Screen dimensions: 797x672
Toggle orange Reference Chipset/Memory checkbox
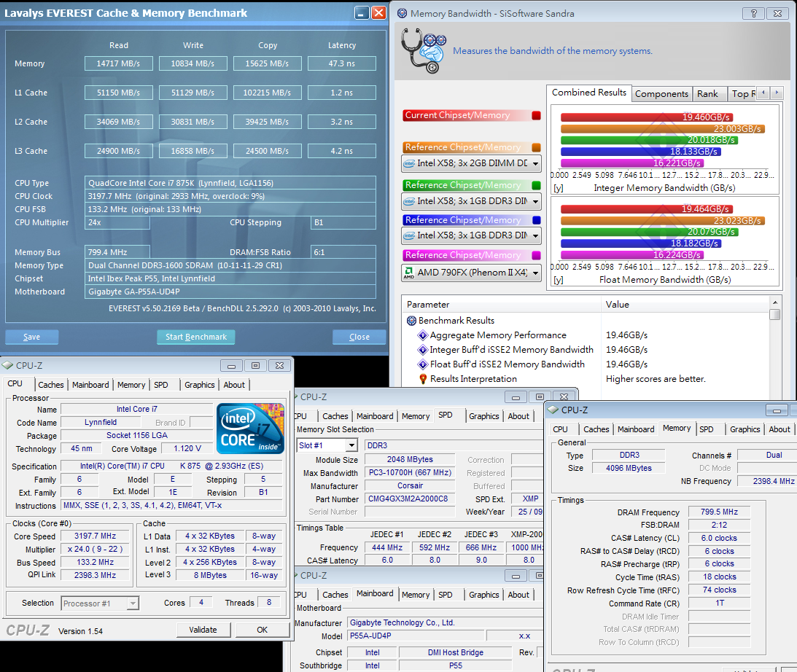point(536,147)
